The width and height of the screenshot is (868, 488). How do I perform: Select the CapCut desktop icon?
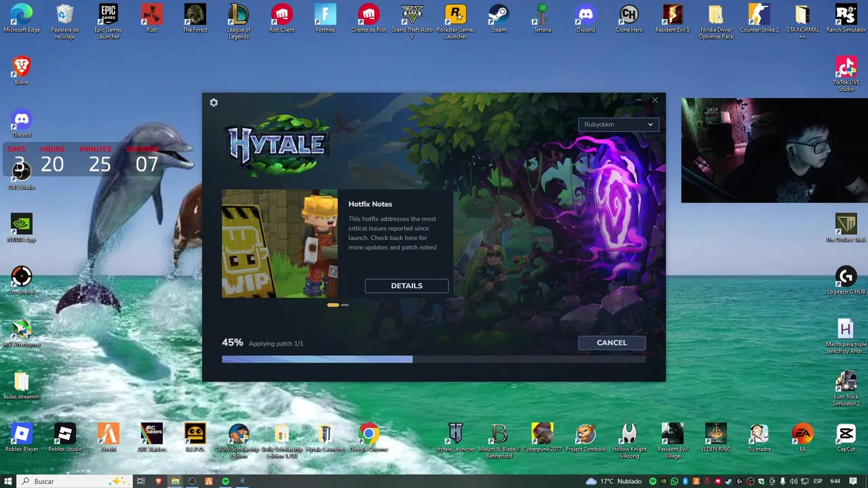846,437
